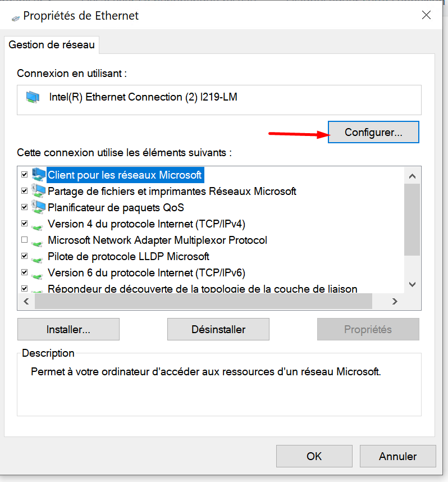Image resolution: width=448 pixels, height=482 pixels.
Task: Click the Installer... button
Action: (x=68, y=329)
